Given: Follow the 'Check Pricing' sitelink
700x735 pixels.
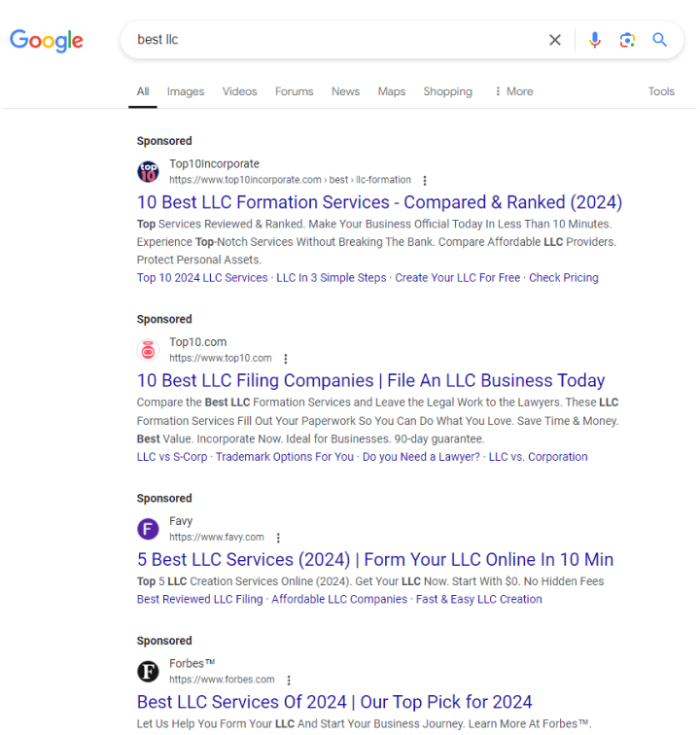Looking at the screenshot, I should point(564,278).
